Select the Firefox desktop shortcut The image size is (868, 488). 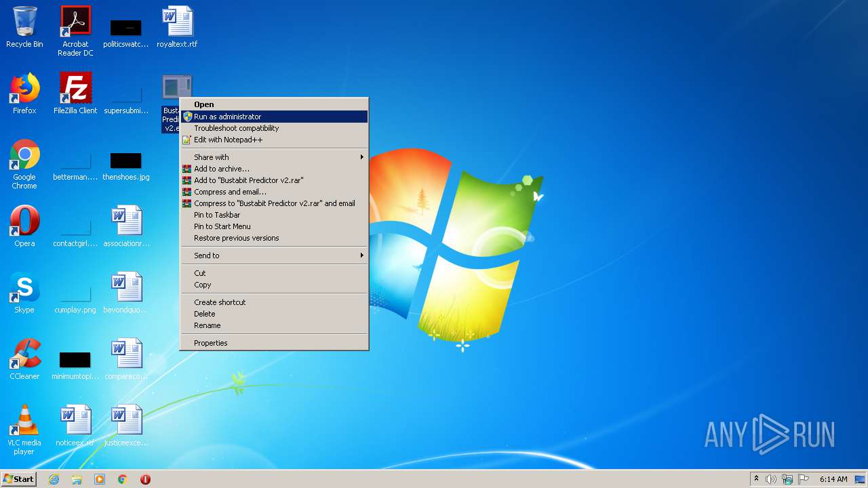pyautogui.click(x=24, y=94)
